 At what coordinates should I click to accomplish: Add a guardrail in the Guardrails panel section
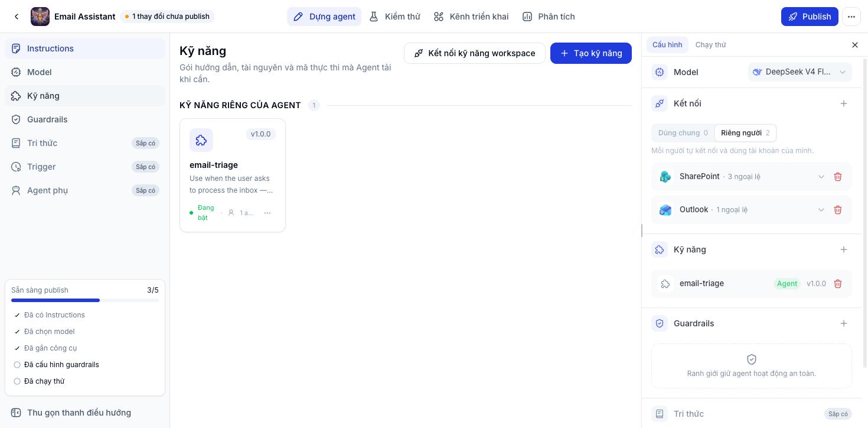844,323
